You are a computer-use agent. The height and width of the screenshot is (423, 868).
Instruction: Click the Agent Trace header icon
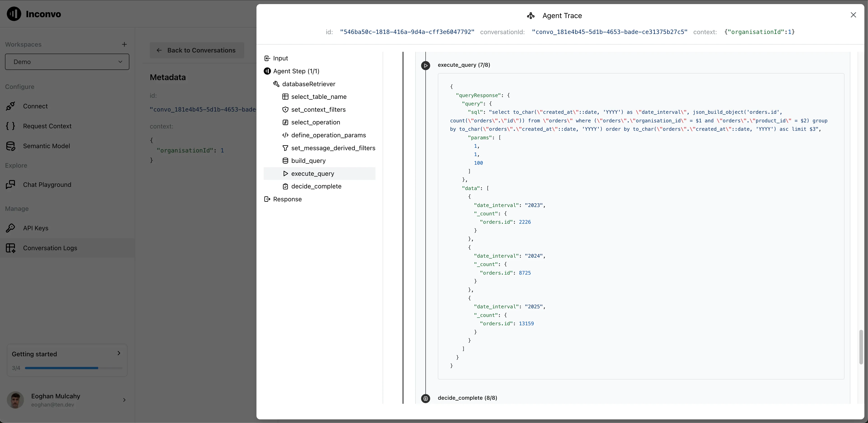point(531,16)
